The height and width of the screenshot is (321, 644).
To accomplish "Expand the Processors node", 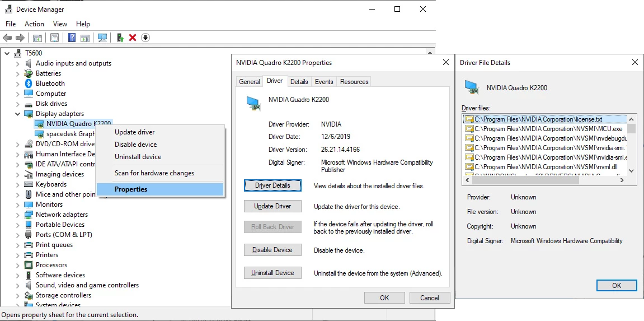I will point(18,265).
